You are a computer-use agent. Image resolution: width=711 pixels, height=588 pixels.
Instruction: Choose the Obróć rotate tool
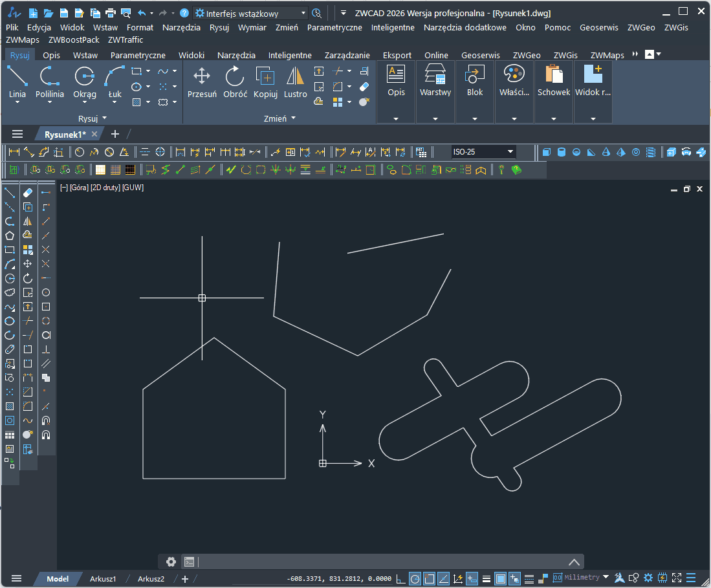point(235,82)
